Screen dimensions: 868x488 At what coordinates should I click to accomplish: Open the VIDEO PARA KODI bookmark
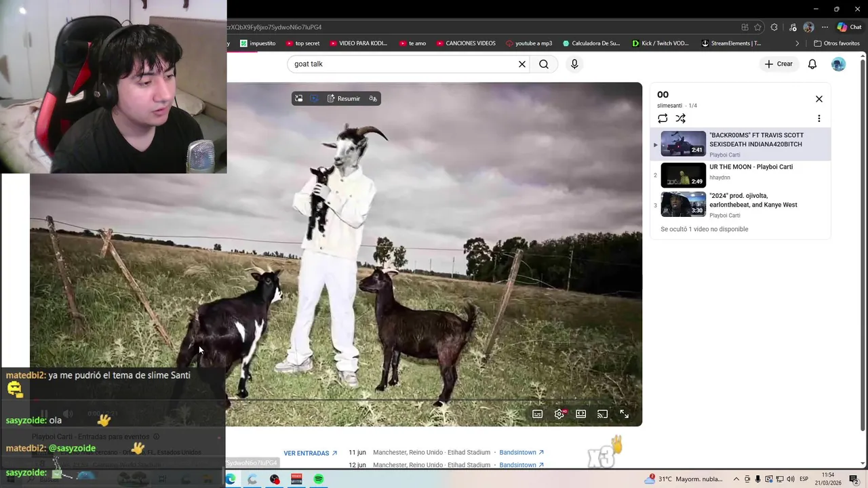(358, 43)
